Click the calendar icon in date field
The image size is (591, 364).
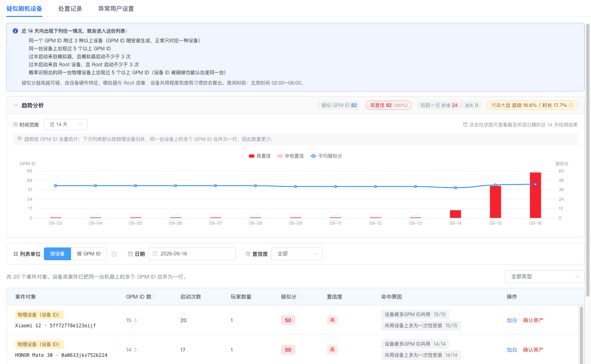[x=155, y=254]
